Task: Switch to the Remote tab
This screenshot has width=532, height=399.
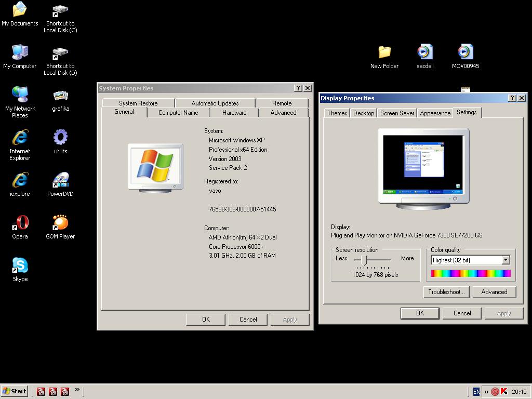Action: tap(282, 103)
